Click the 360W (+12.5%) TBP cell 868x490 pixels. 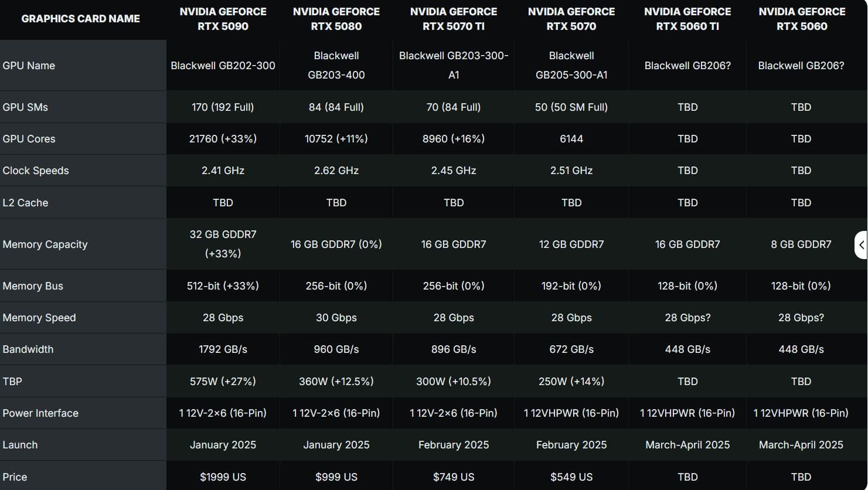click(336, 382)
